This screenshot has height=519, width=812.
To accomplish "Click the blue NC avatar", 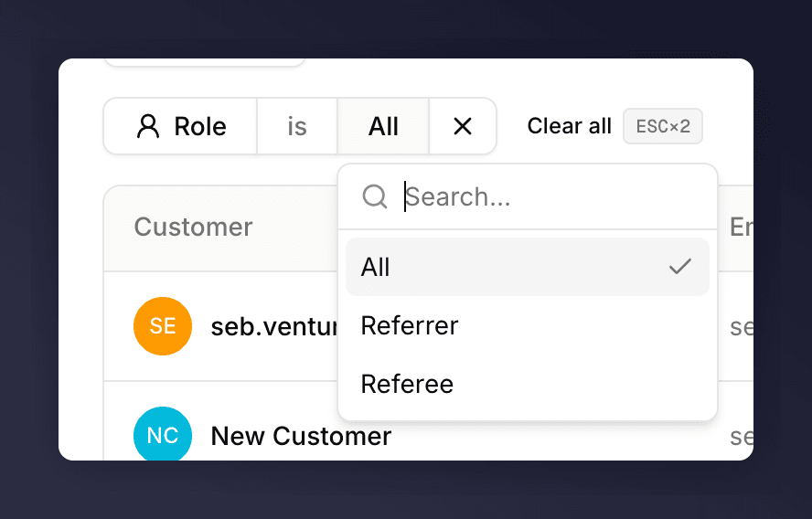I will (x=163, y=434).
